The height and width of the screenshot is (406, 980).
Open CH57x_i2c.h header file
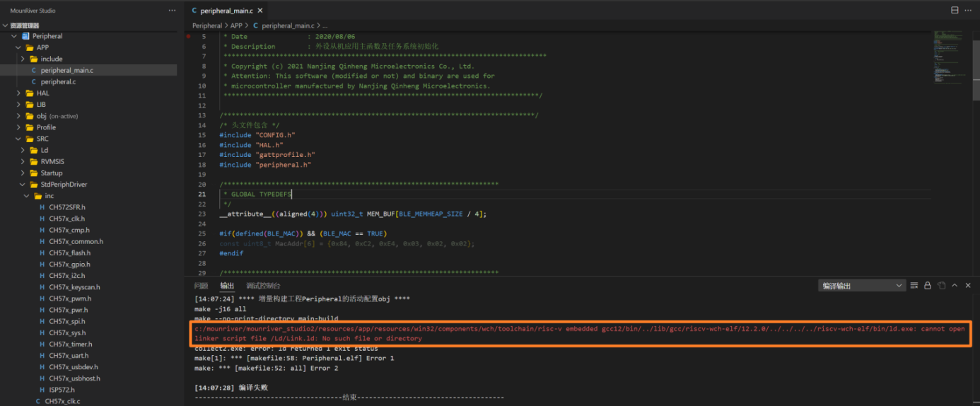[66, 276]
